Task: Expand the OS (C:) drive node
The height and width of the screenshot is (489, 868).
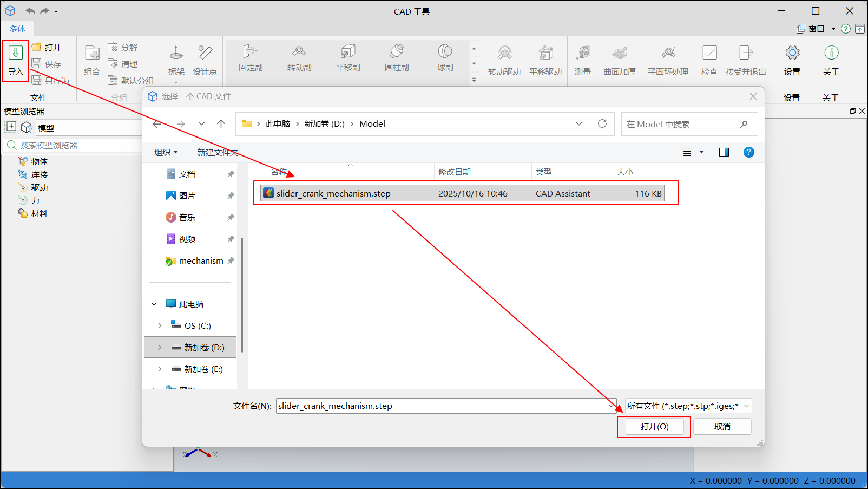Action: coord(160,325)
